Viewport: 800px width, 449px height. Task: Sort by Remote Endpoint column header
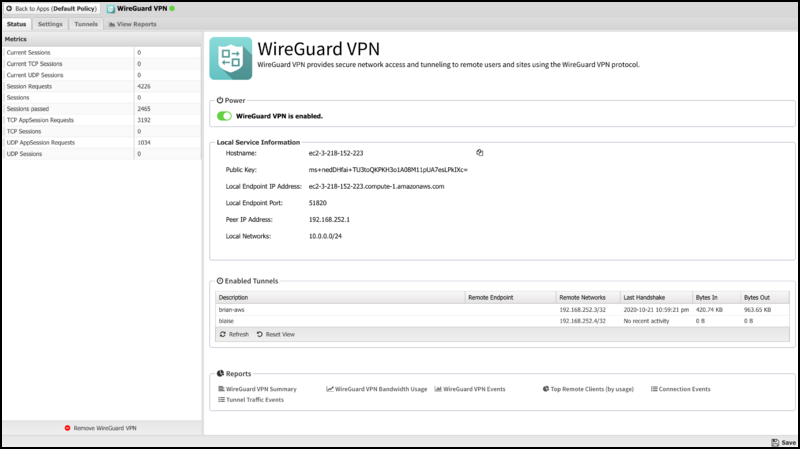click(510, 297)
